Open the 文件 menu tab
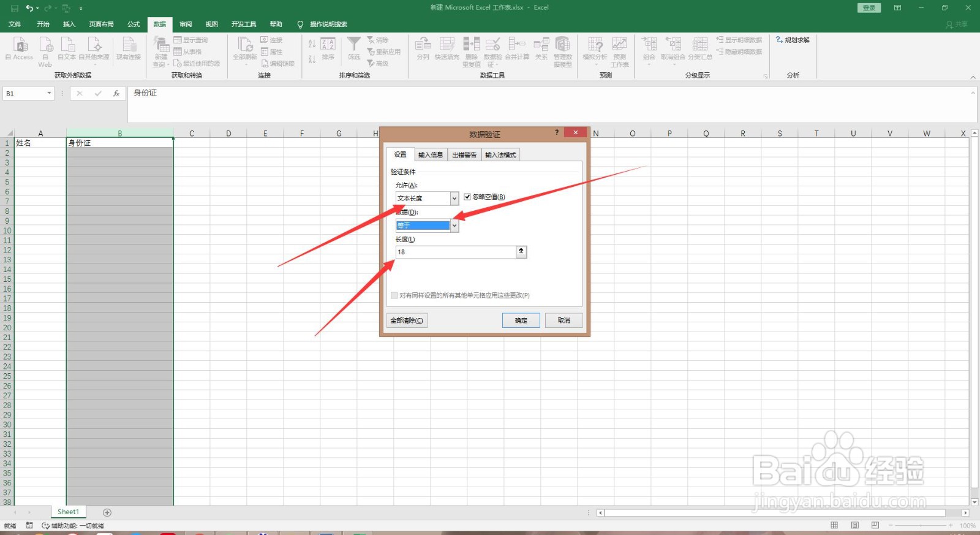Image resolution: width=980 pixels, height=535 pixels. [15, 24]
